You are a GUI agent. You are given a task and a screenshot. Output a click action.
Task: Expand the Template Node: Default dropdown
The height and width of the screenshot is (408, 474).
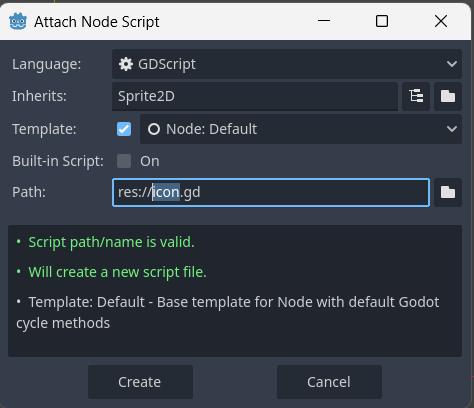pos(301,129)
